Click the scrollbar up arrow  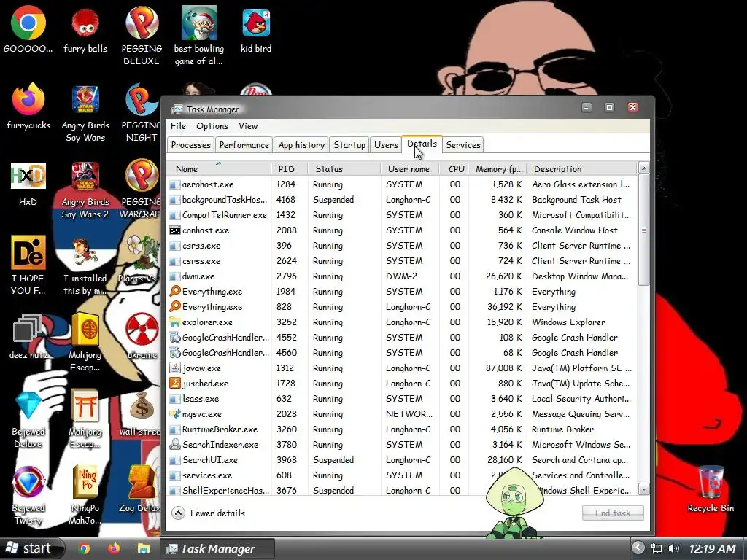coord(643,168)
